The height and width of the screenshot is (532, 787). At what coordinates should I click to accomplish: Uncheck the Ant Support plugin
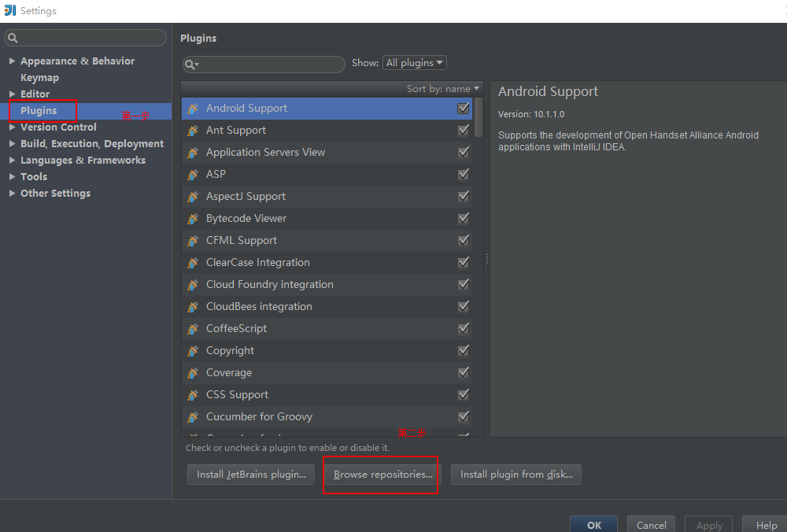pos(464,130)
